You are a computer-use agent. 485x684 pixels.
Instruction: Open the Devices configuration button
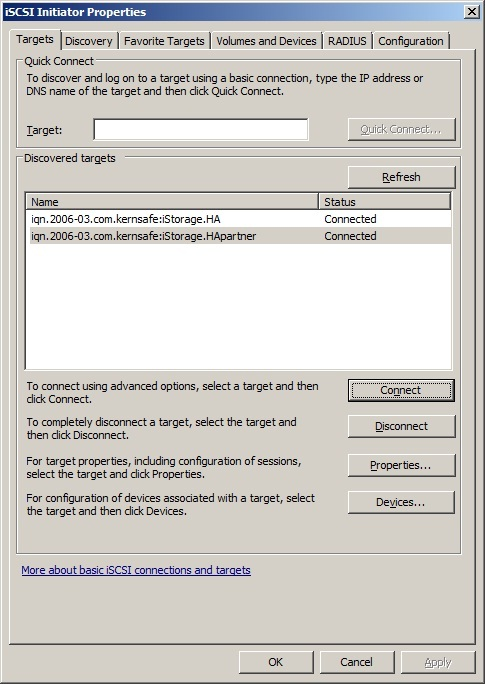click(x=401, y=503)
